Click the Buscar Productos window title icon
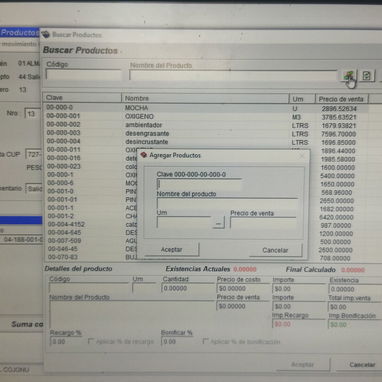 (46, 34)
